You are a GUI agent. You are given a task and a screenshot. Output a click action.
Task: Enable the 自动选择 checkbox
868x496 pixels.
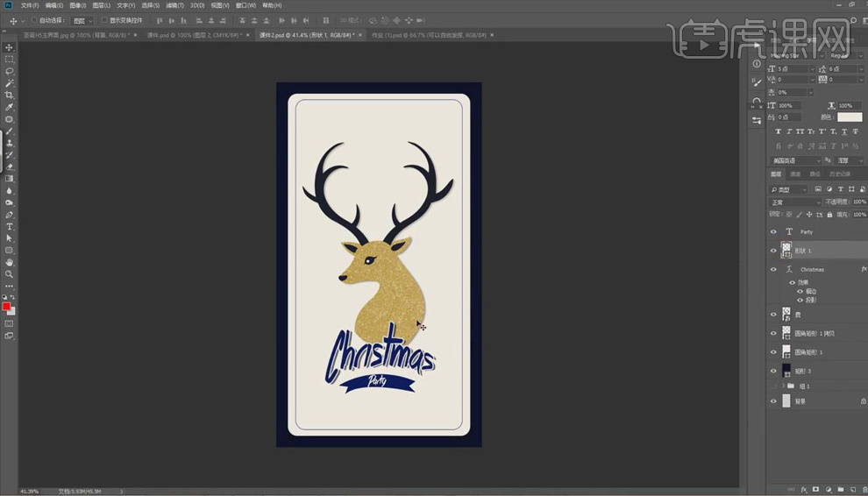[x=34, y=19]
